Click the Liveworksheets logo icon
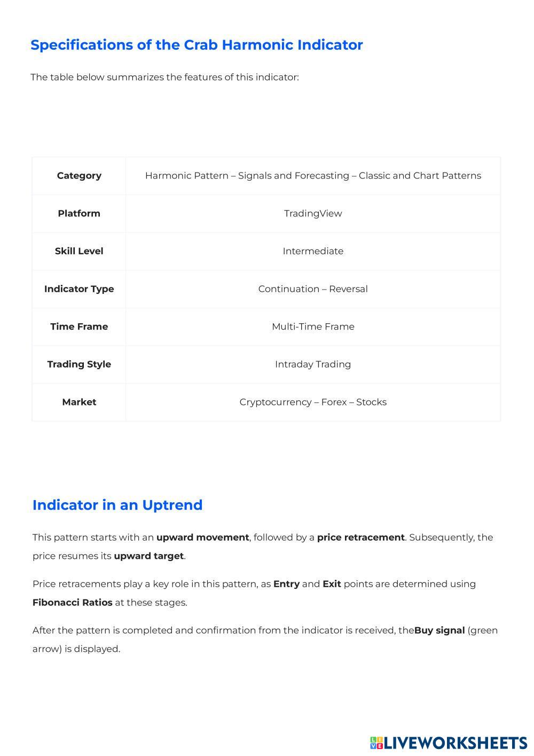 pyautogui.click(x=376, y=743)
